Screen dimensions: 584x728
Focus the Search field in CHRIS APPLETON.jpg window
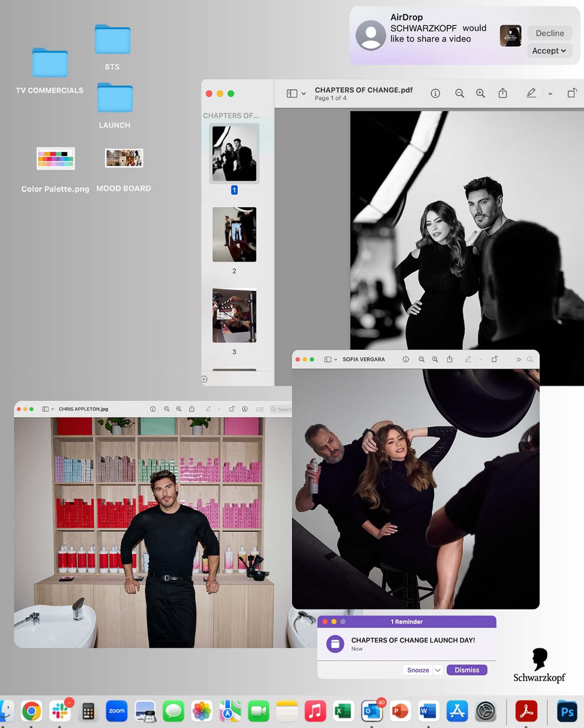(x=281, y=409)
